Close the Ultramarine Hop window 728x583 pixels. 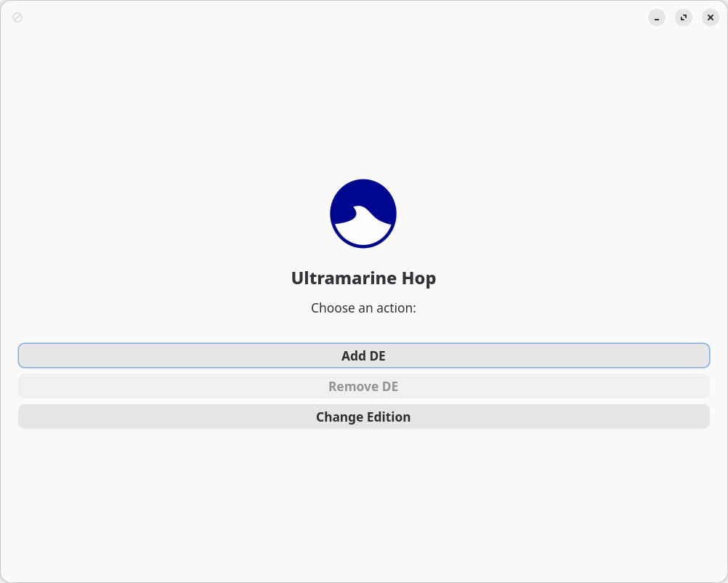click(711, 17)
